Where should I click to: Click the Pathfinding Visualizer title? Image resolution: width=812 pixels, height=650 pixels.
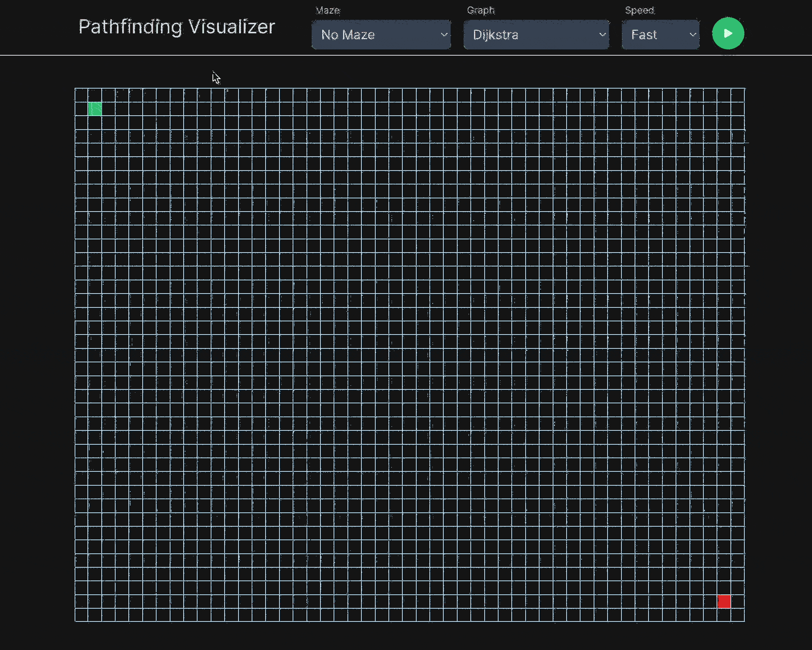coord(177,27)
